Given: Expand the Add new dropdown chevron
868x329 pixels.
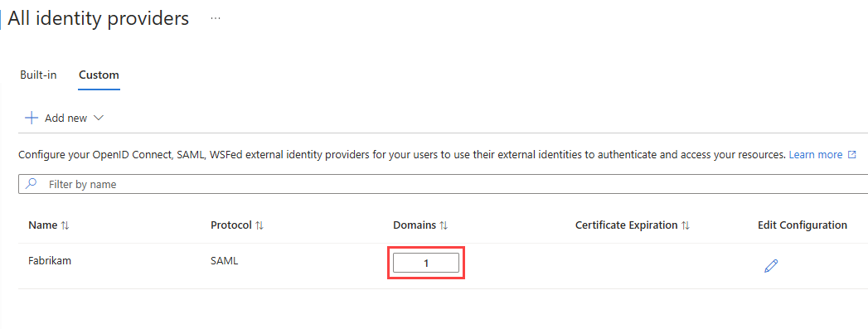Looking at the screenshot, I should point(99,118).
